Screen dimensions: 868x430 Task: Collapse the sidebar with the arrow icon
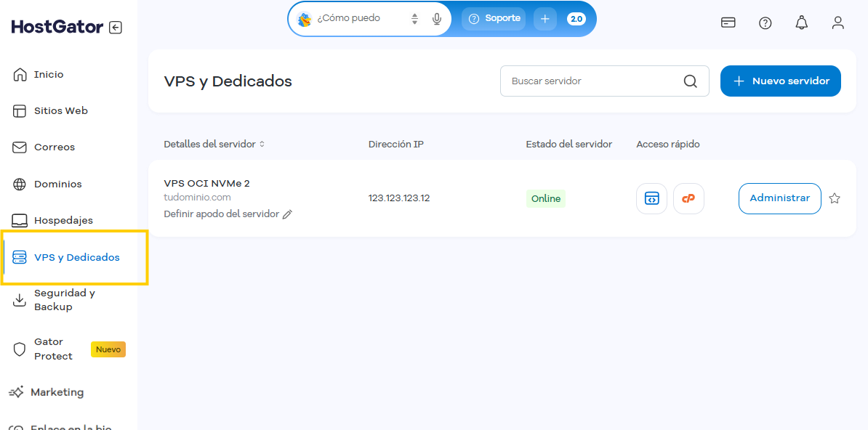tap(115, 27)
